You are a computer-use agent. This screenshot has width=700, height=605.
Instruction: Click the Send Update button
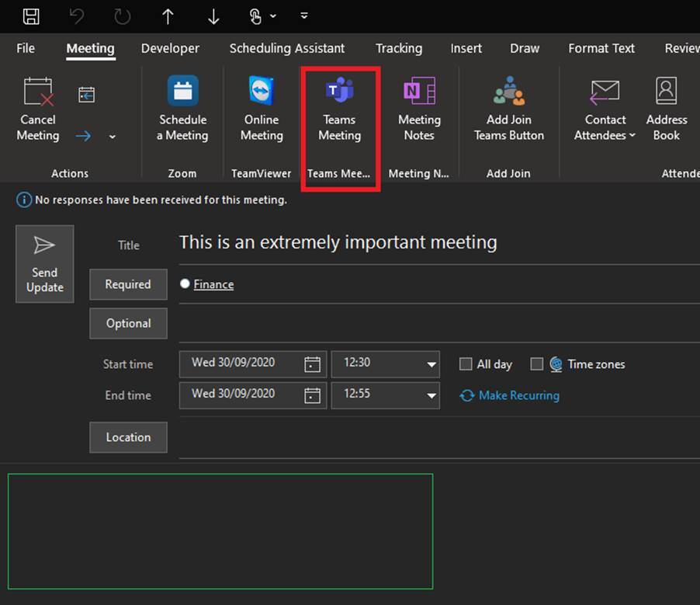click(45, 263)
